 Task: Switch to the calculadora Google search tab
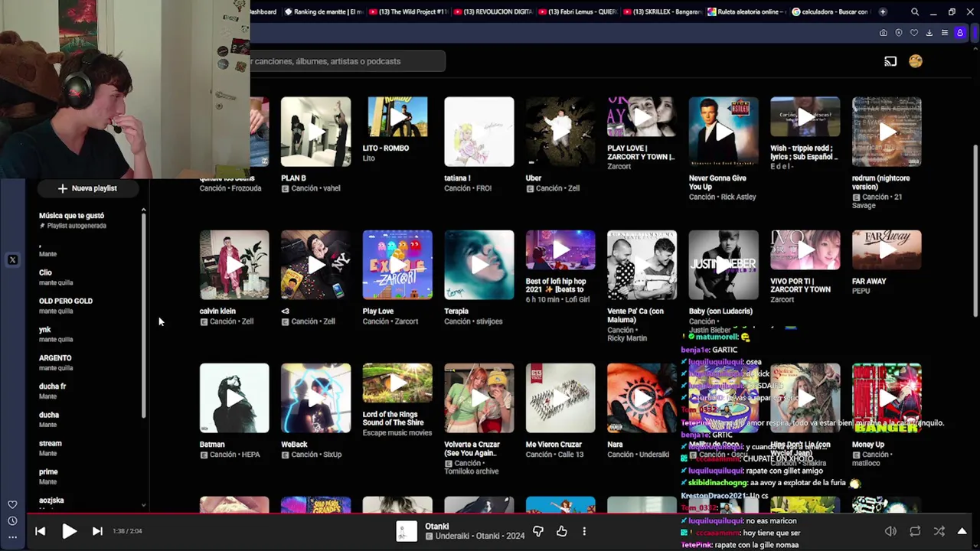click(x=831, y=11)
